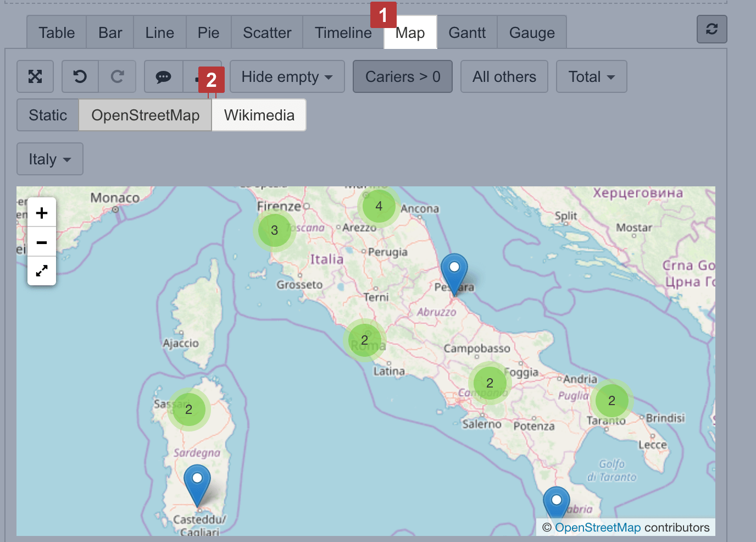Undo the last chart change
The width and height of the screenshot is (756, 542).
[80, 76]
